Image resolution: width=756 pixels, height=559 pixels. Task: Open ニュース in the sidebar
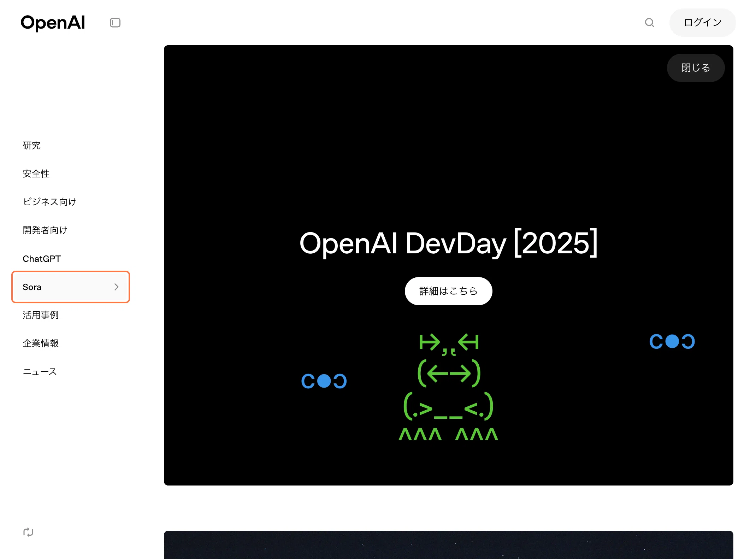pyautogui.click(x=40, y=371)
